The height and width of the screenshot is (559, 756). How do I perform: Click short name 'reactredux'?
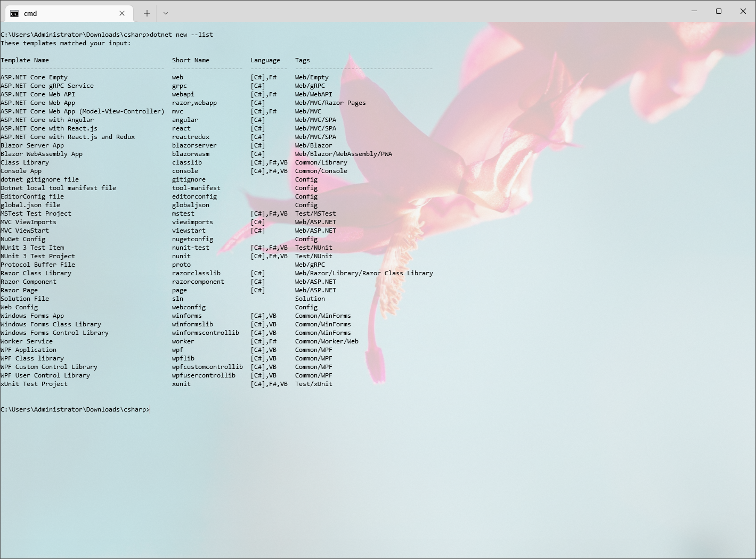point(191,137)
